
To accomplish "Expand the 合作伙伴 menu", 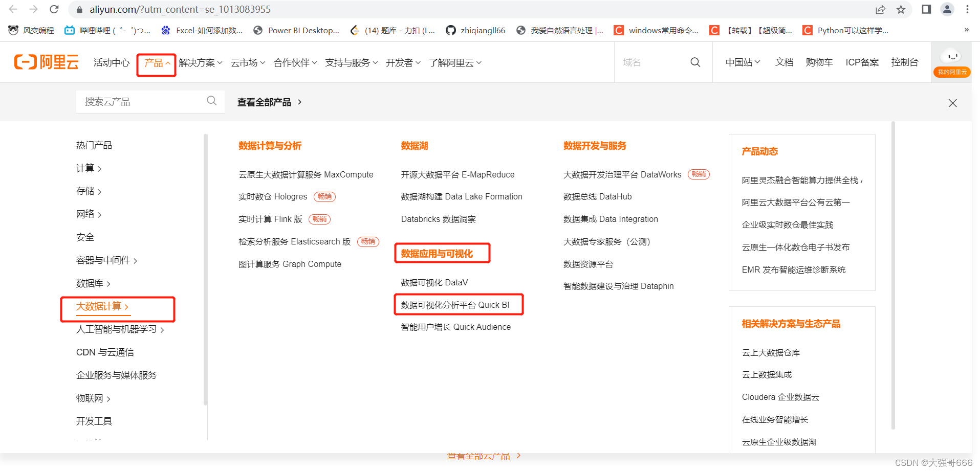I will (x=295, y=62).
